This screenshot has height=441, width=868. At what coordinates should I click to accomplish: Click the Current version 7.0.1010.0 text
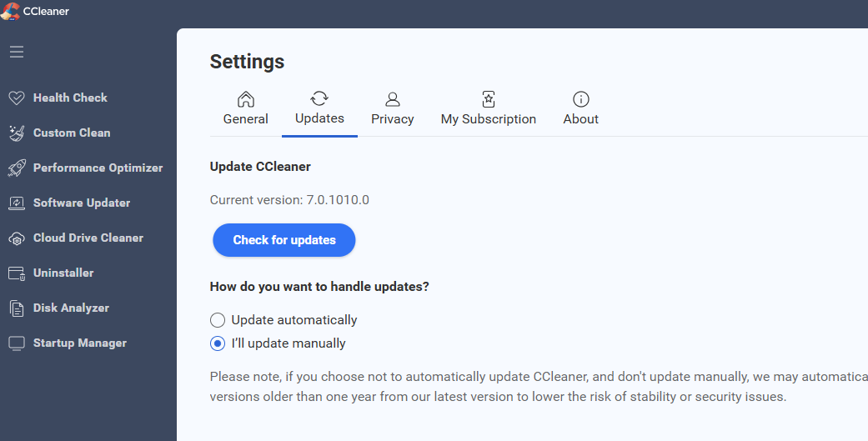(x=289, y=200)
